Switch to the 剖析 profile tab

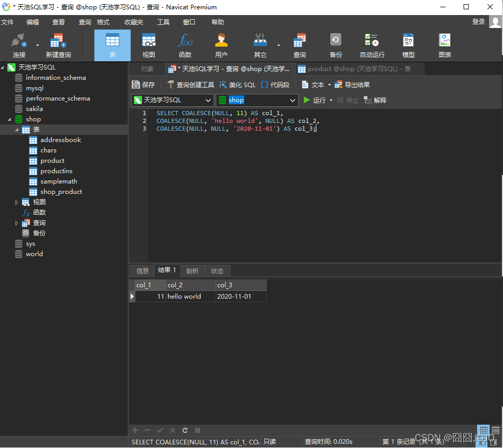pyautogui.click(x=192, y=271)
